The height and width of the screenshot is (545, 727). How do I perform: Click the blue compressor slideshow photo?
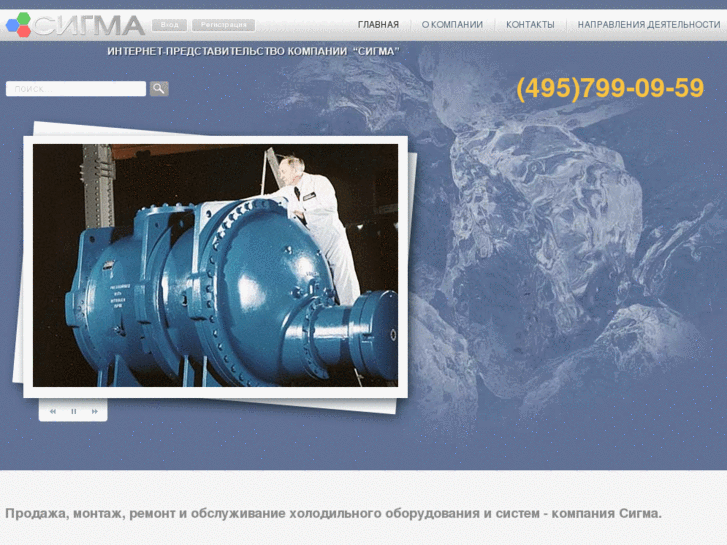[215, 265]
